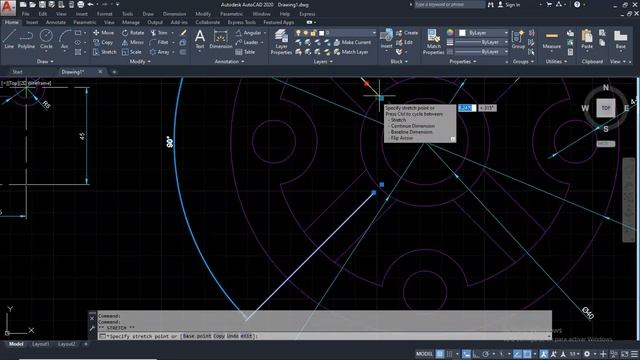
Task: Click the Copy command
Action: [x=103, y=42]
